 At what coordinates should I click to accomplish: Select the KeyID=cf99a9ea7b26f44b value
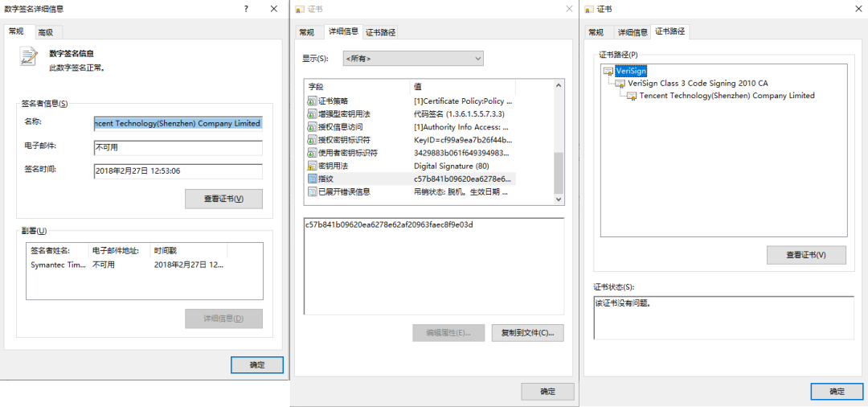[x=463, y=140]
